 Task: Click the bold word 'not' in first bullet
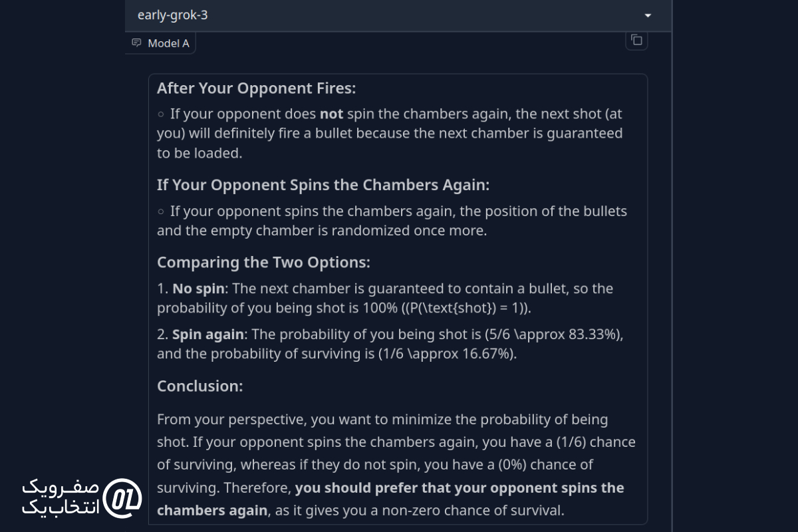pos(331,114)
